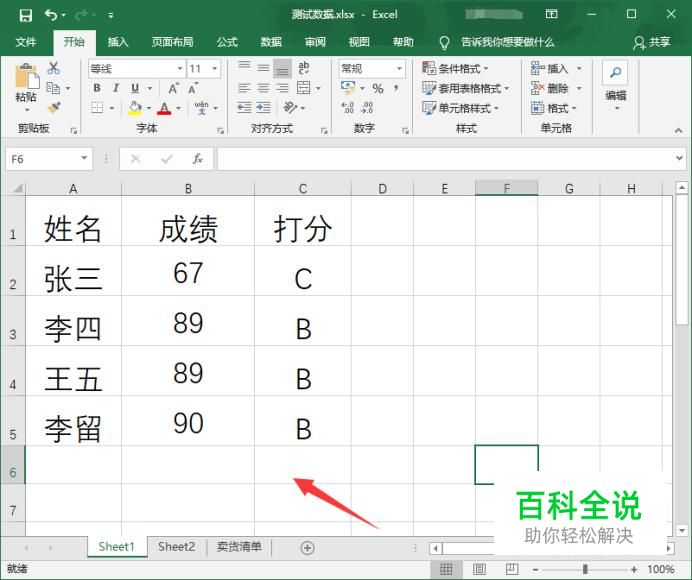Viewport: 692px width, 580px height.
Task: Decrease font size with small A
Action: tap(193, 88)
